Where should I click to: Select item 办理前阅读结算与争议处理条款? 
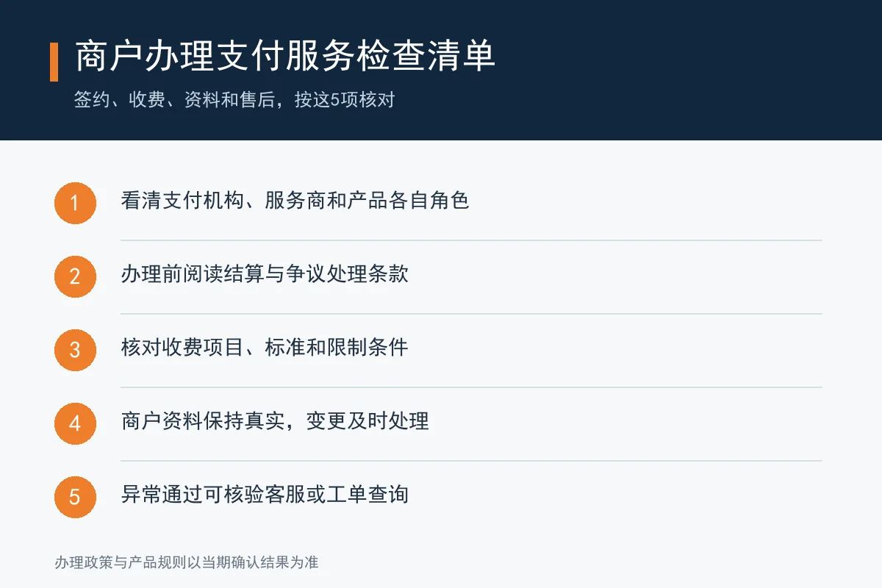265,273
